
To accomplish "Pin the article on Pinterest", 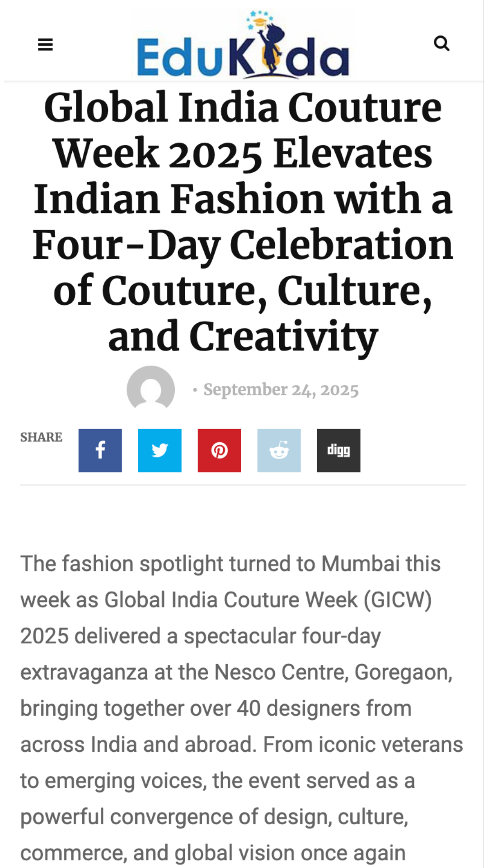I will [219, 450].
